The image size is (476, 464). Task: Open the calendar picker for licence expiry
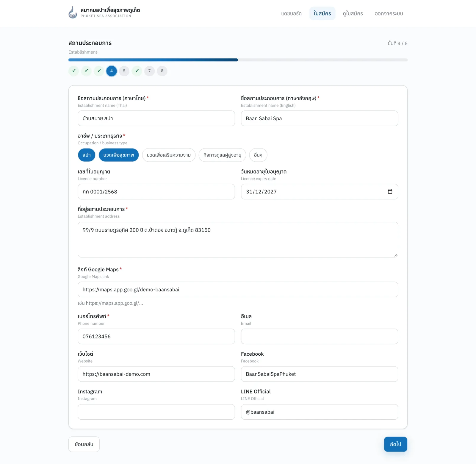390,192
